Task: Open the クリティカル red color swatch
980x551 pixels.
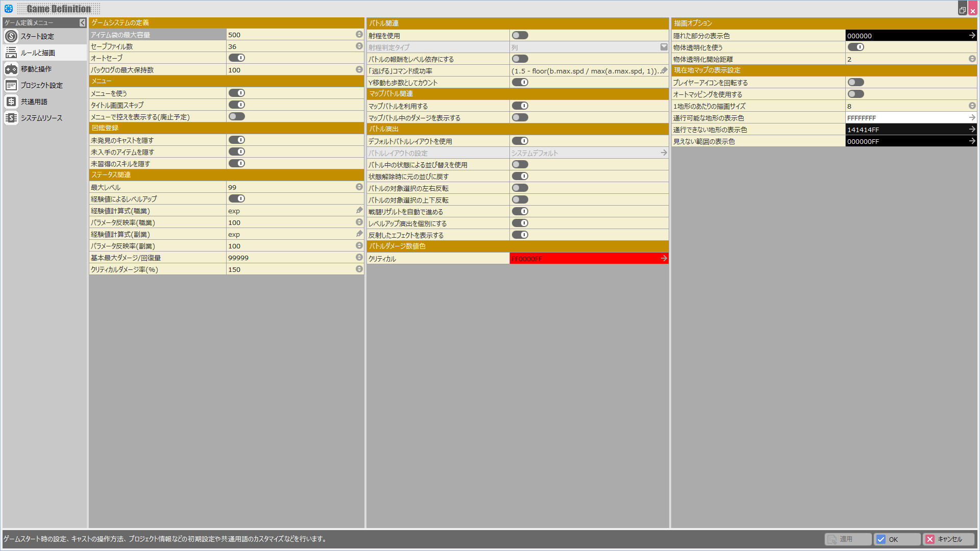Action: [x=587, y=259]
